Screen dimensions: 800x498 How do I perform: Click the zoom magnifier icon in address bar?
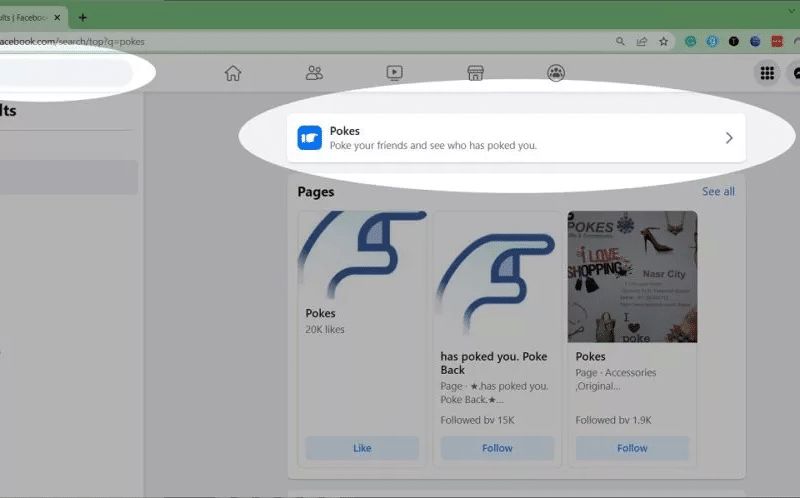pos(620,42)
